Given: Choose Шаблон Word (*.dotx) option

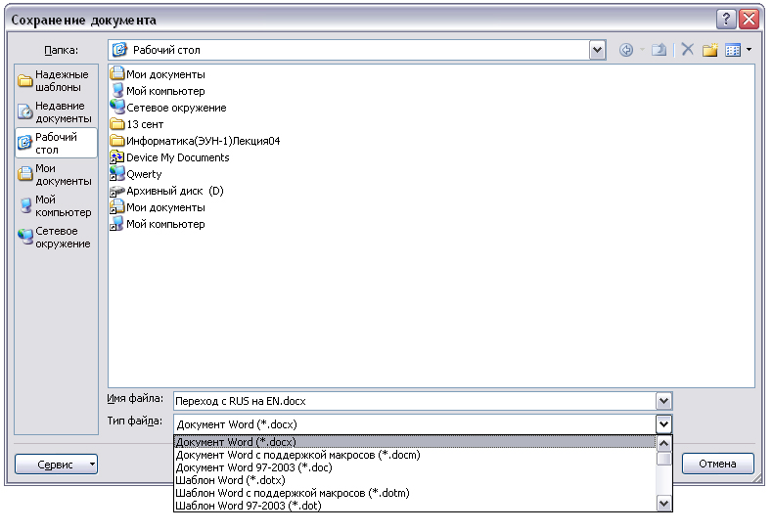Looking at the screenshot, I should 415,480.
